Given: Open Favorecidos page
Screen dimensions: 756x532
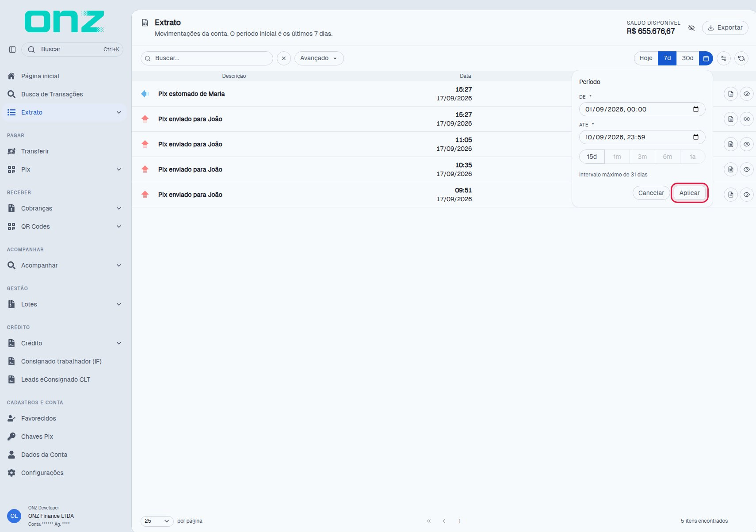Looking at the screenshot, I should click(64, 418).
